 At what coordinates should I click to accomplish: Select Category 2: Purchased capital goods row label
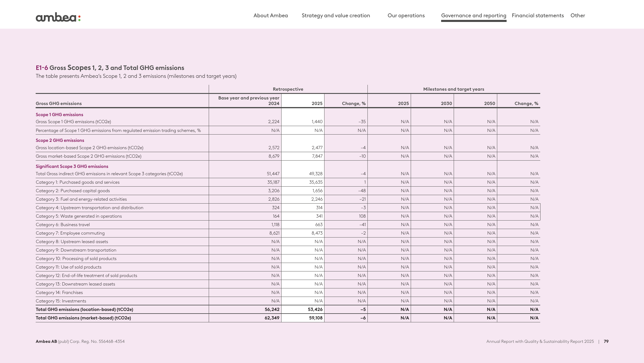(73, 191)
